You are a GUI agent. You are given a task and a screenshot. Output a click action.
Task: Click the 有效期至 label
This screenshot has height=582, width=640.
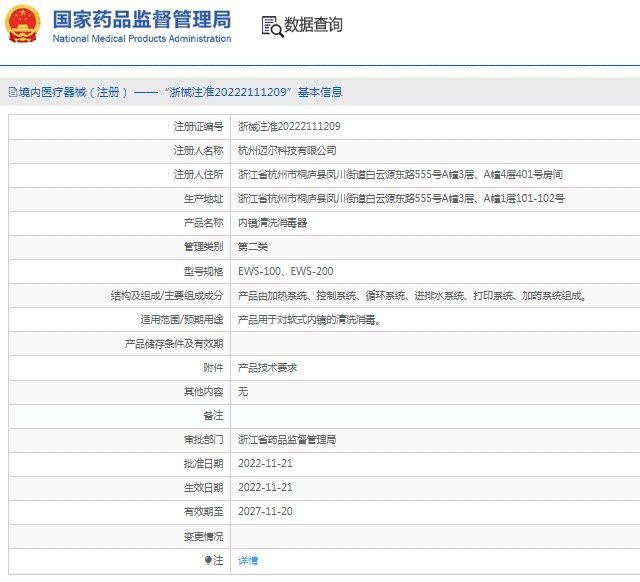tap(204, 511)
